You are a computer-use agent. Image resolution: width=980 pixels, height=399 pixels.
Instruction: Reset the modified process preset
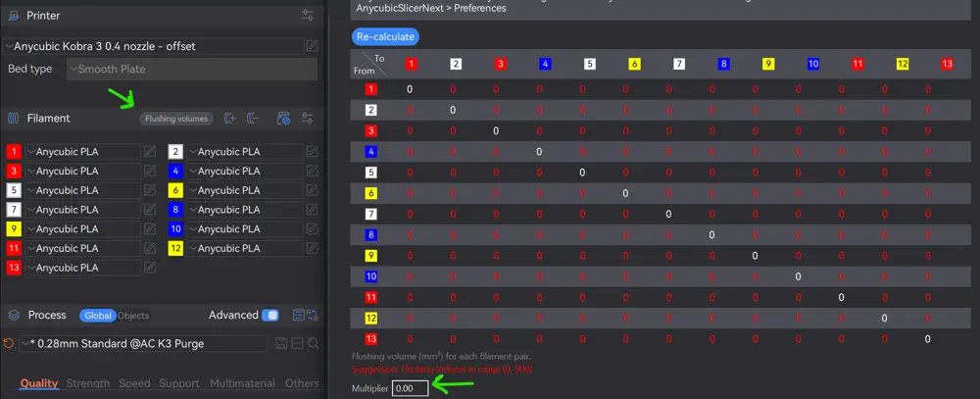(x=9, y=343)
